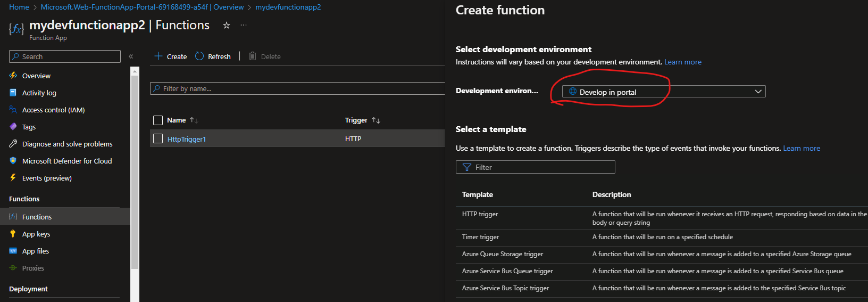
Task: Click mydevfunctionapp2 breadcrumb link
Action: [x=288, y=7]
